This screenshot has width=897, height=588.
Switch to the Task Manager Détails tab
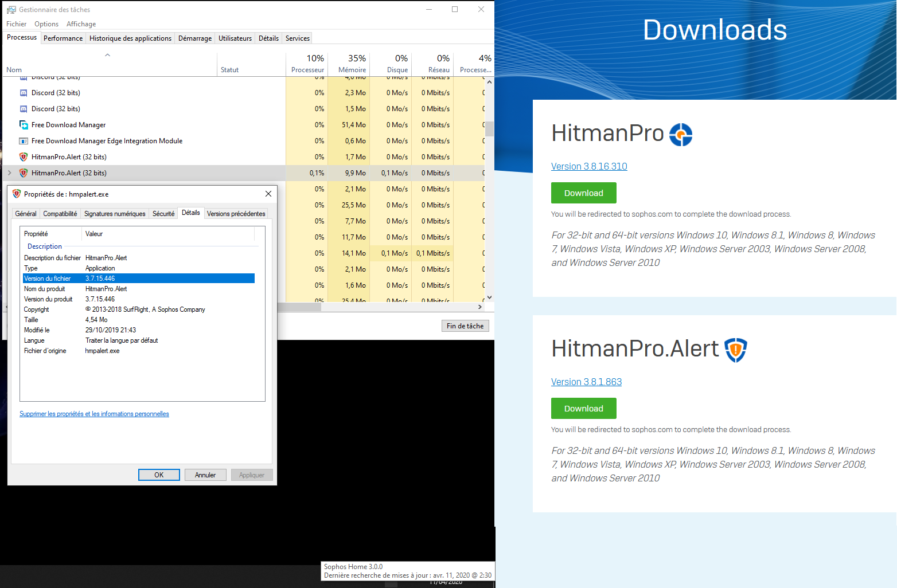point(268,38)
